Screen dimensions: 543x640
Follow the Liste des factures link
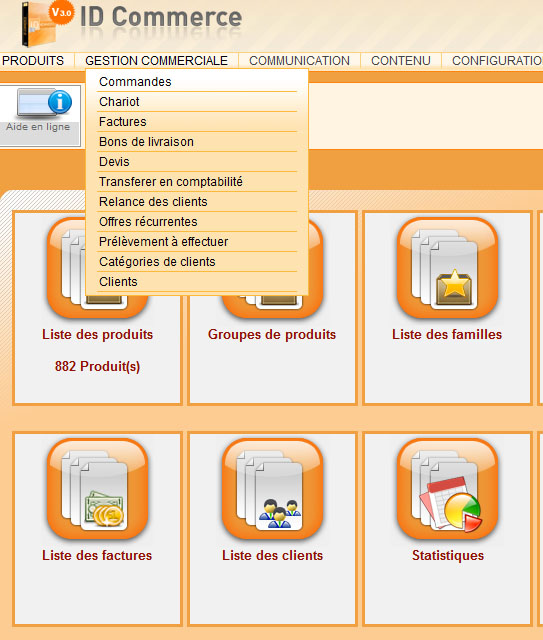(x=97, y=556)
